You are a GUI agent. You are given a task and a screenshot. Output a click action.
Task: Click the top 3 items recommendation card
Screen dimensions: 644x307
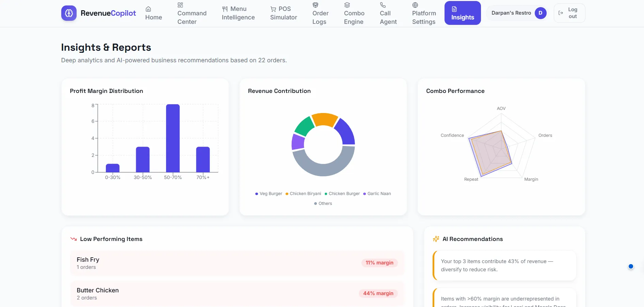504,265
